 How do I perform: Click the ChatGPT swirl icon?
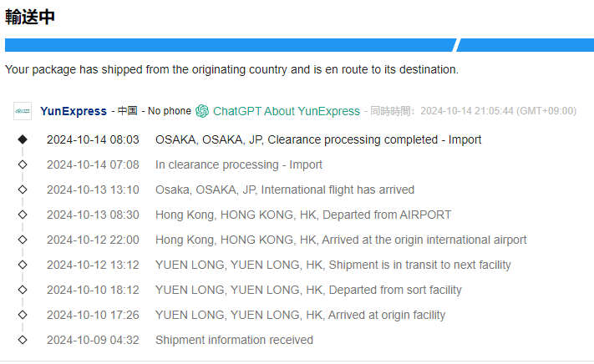pyautogui.click(x=202, y=111)
